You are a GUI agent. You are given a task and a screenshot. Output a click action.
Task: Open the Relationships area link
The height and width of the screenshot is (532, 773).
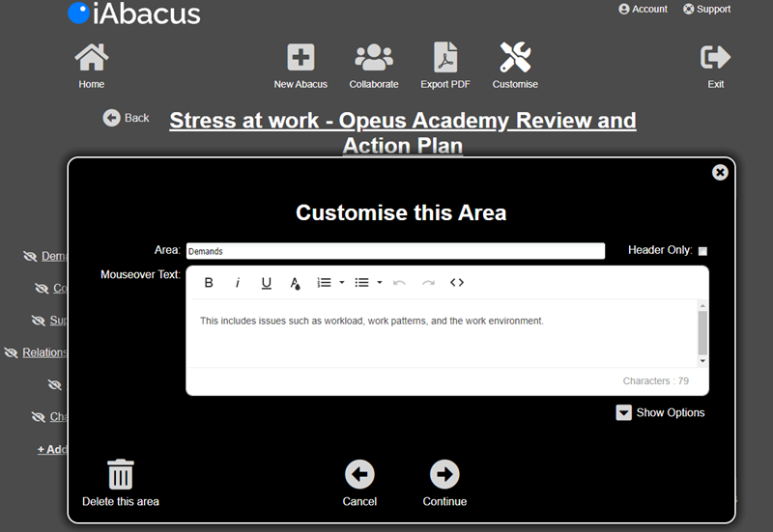coord(44,352)
